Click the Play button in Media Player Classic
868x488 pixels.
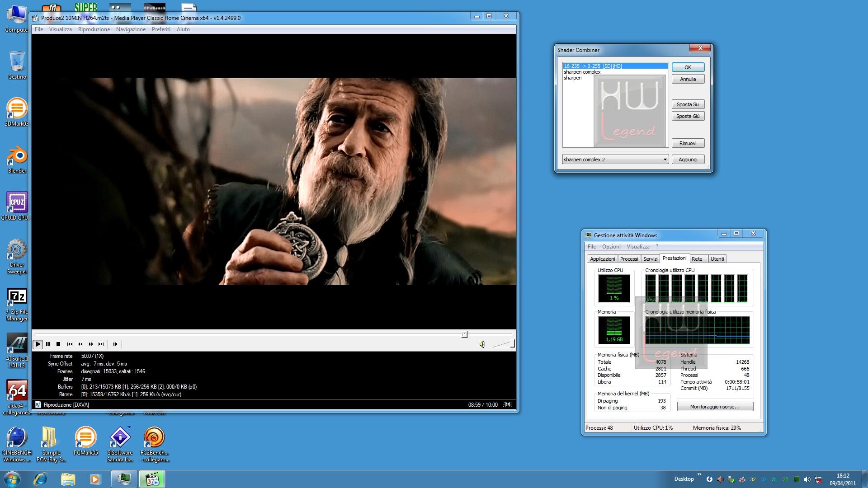pyautogui.click(x=38, y=344)
